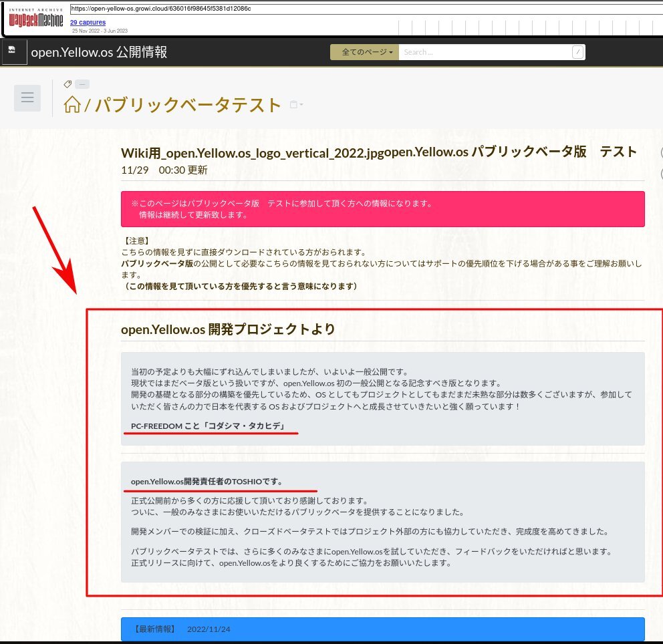Image resolution: width=663 pixels, height=644 pixels.
Task: Open the 29 captures link
Action: [88, 23]
